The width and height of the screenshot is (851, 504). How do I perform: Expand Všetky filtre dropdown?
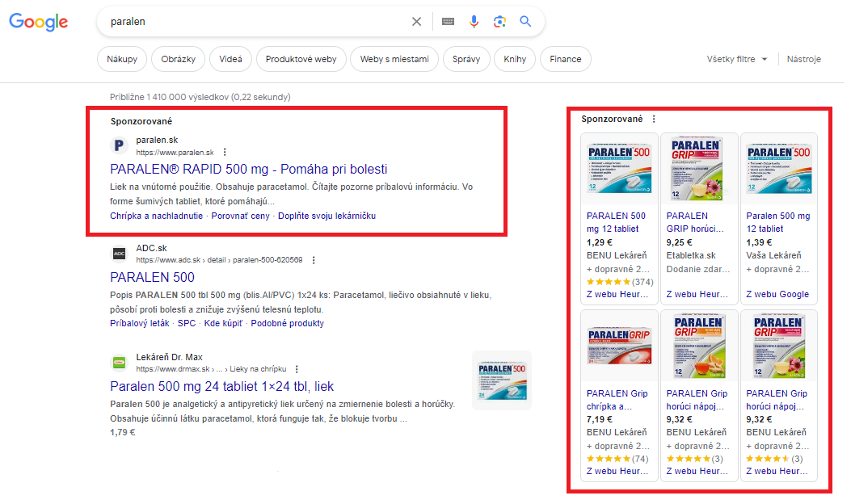coord(736,59)
